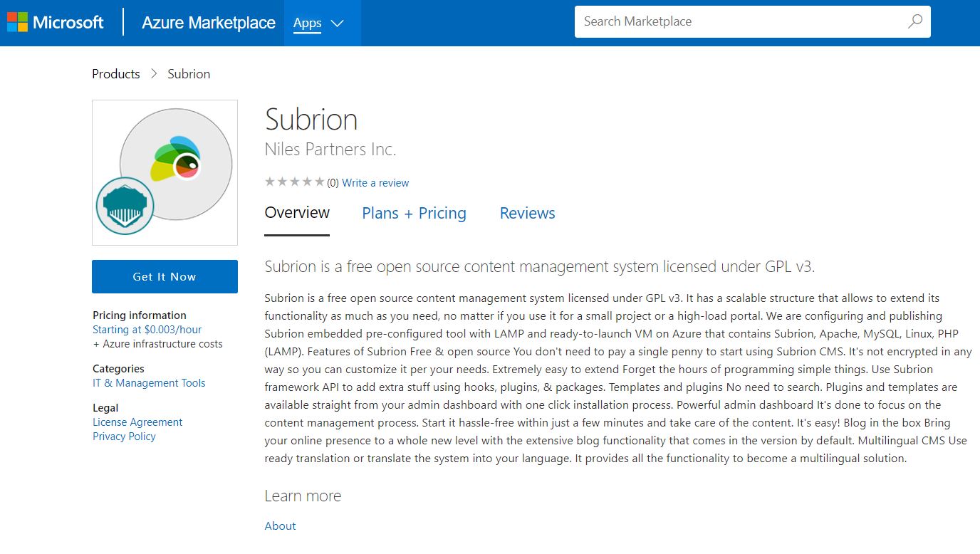The width and height of the screenshot is (980, 554).
Task: Open the Azure Marketplace home link
Action: (x=208, y=23)
